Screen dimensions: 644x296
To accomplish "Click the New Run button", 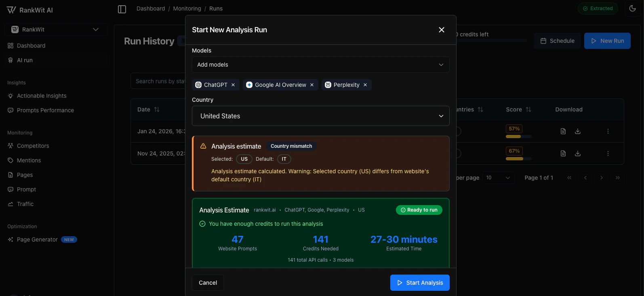I will (x=607, y=41).
